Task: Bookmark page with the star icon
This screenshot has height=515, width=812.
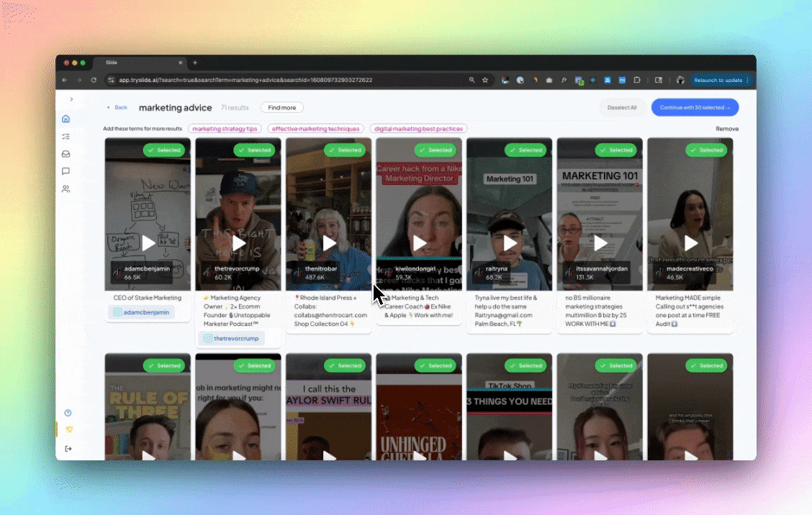Action: tap(485, 81)
